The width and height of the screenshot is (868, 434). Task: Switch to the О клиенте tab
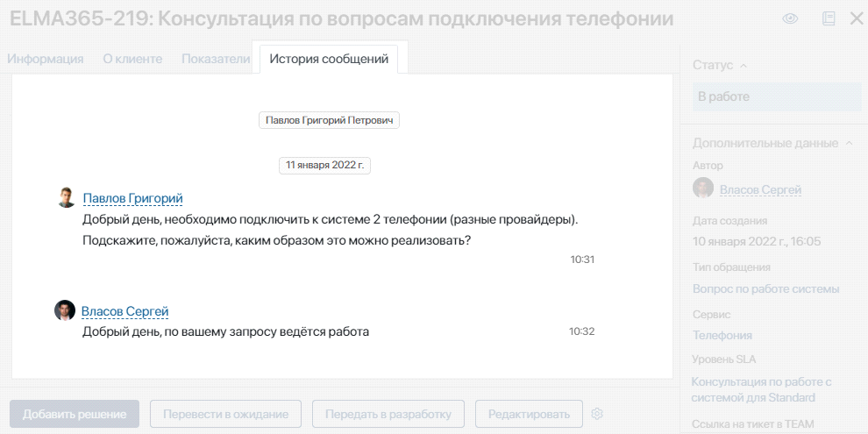click(133, 60)
